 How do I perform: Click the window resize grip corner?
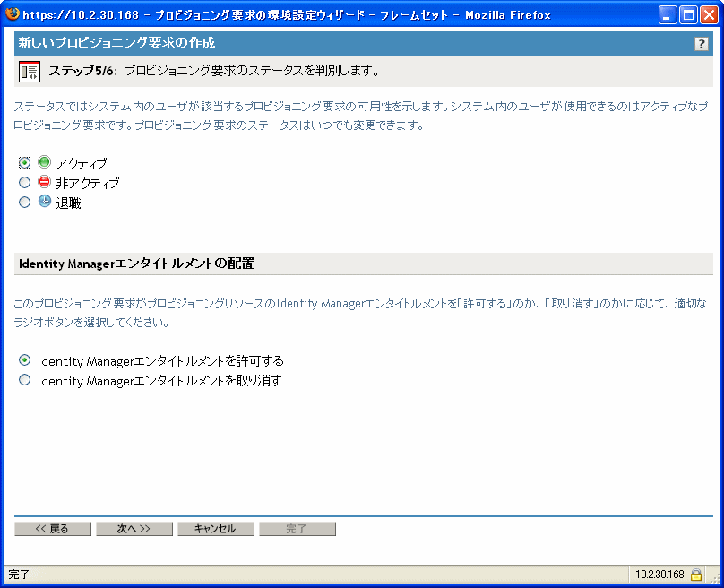point(715,578)
